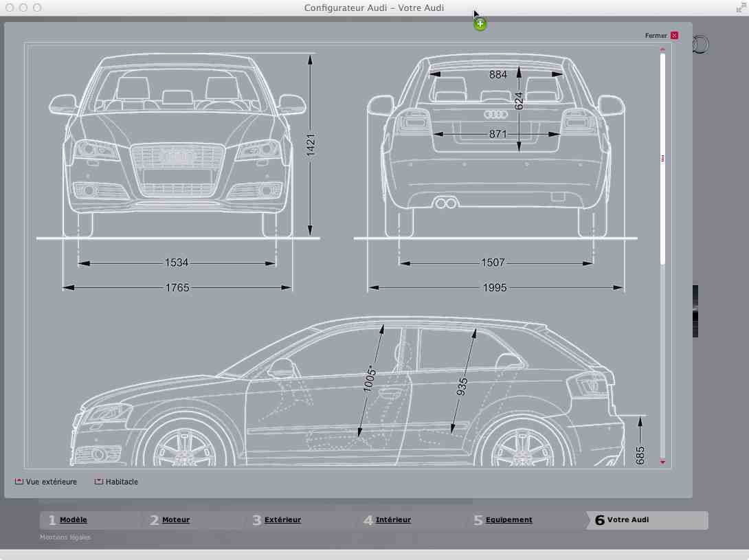Image resolution: width=749 pixels, height=560 pixels.
Task: Go to step 4 Intérieur
Action: point(392,520)
